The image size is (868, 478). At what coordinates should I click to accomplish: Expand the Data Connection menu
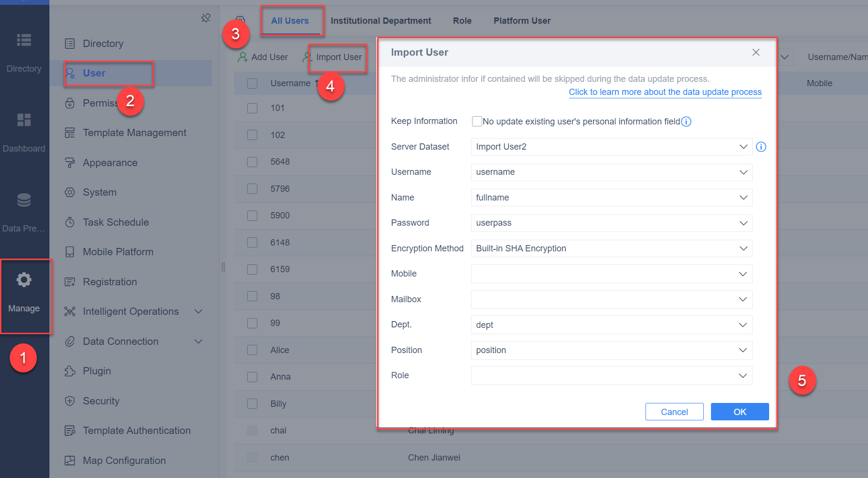click(120, 341)
